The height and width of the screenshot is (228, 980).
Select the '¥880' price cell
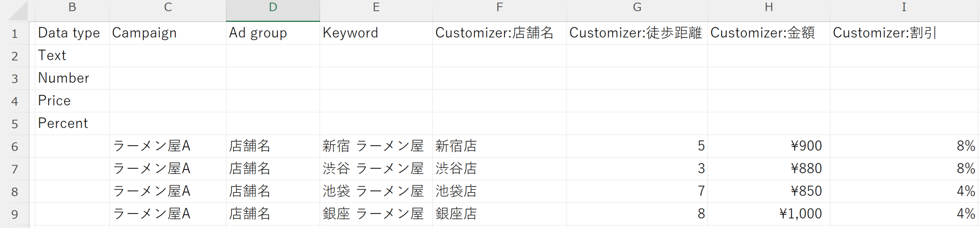(x=768, y=169)
